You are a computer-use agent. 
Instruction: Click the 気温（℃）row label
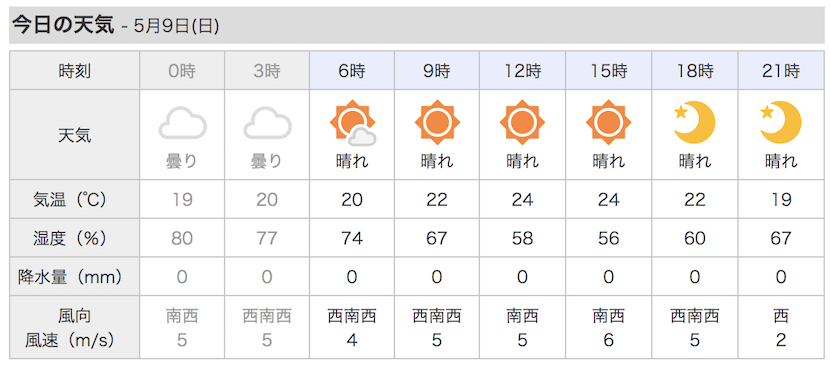(75, 200)
